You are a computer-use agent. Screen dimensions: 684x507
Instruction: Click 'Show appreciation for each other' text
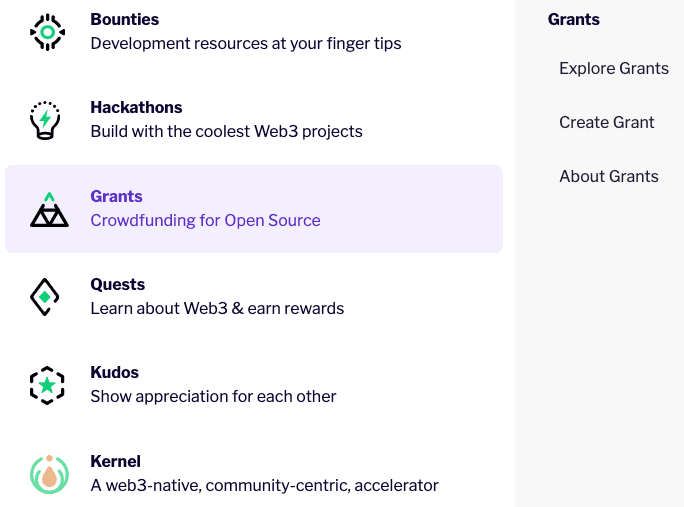213,396
